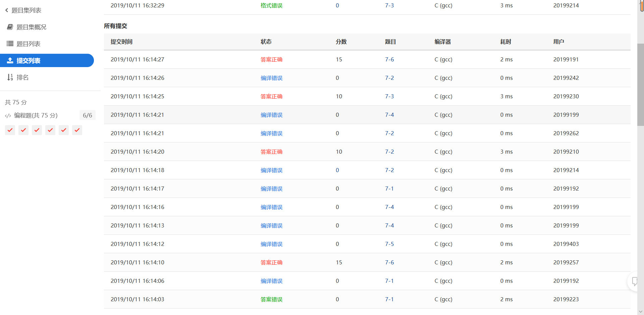Open the 排名 page
The width and height of the screenshot is (644, 315).
coord(22,77)
